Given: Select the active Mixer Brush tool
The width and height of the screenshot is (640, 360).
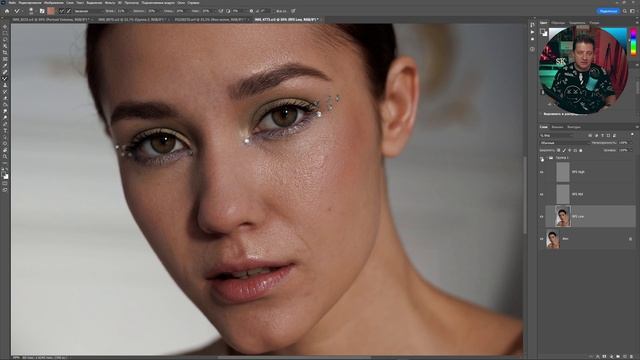Looking at the screenshot, I should coord(5,79).
